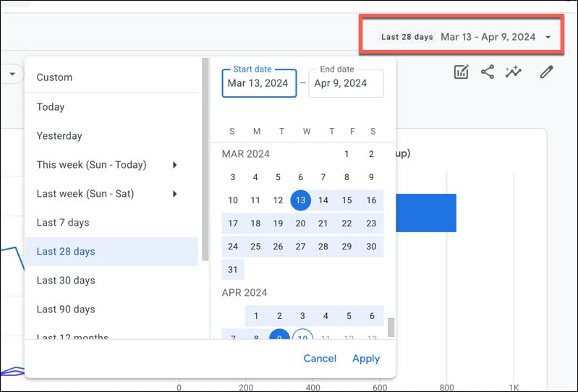Click the Start date field
Screen dimensions: 578x392
258,83
